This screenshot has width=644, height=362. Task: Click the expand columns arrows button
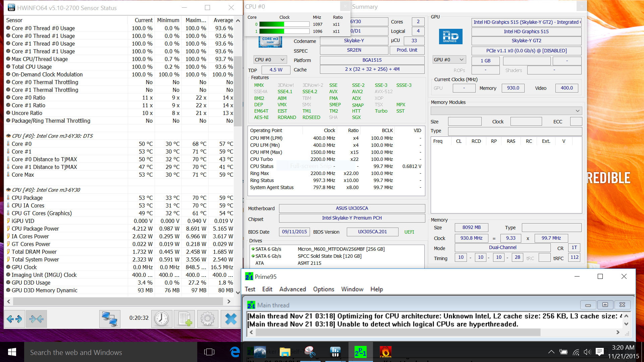tap(14, 319)
